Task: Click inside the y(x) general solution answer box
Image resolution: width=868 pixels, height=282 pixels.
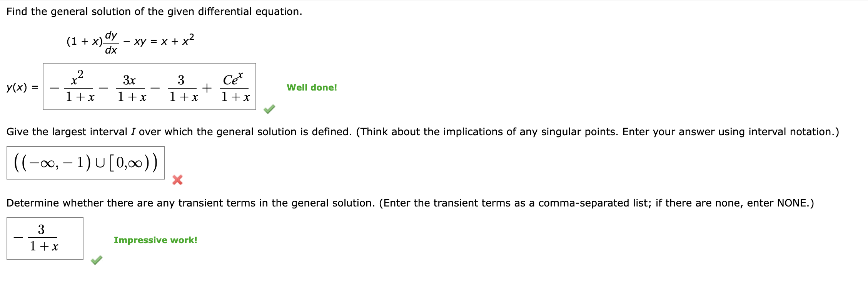Action: 150,87
